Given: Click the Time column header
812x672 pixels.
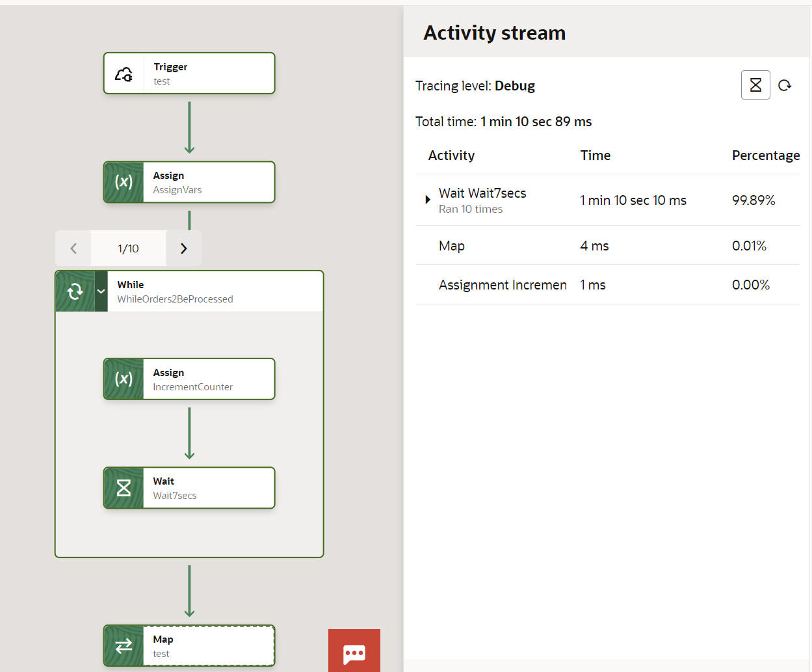Looking at the screenshot, I should tap(595, 155).
